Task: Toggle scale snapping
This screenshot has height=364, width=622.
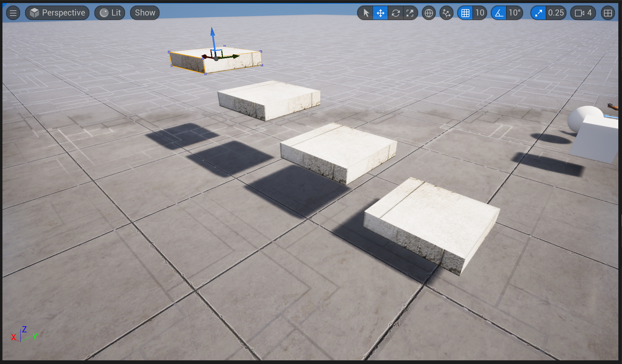Action: pos(538,13)
